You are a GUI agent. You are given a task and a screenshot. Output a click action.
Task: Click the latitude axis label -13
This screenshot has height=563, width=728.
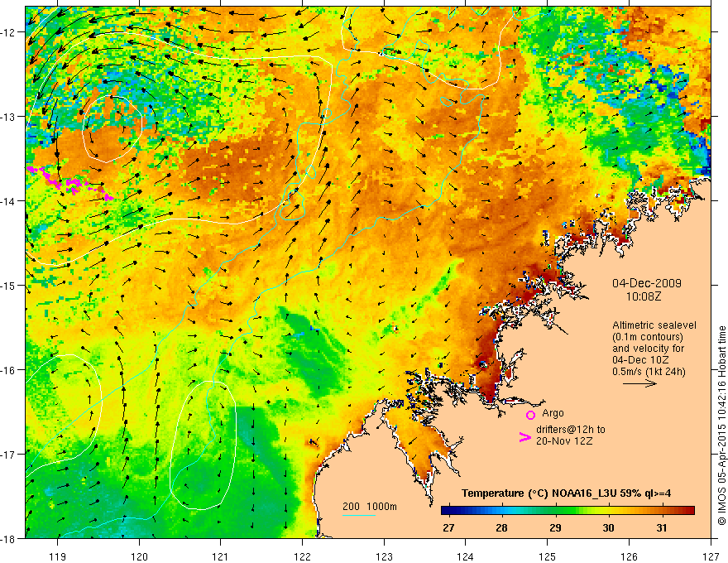pyautogui.click(x=9, y=117)
